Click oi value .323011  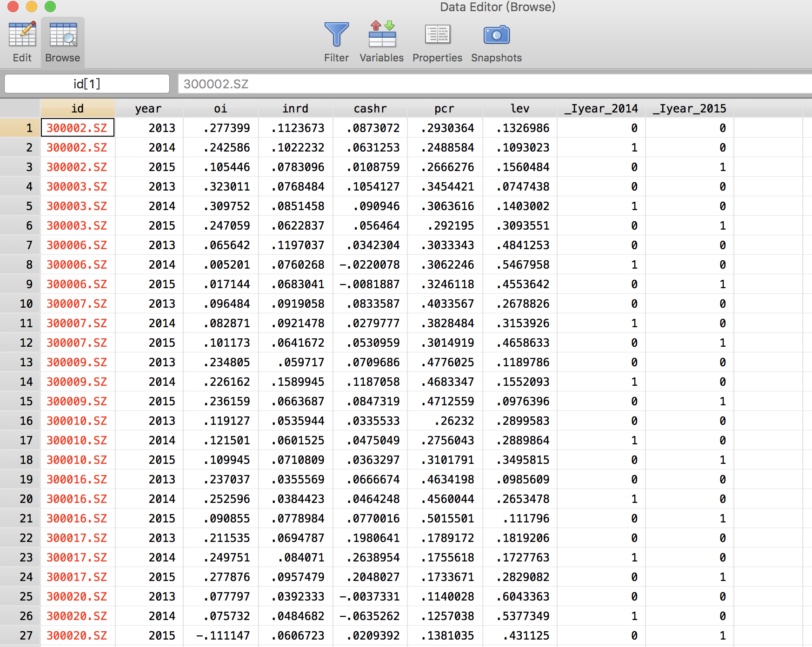click(226, 186)
